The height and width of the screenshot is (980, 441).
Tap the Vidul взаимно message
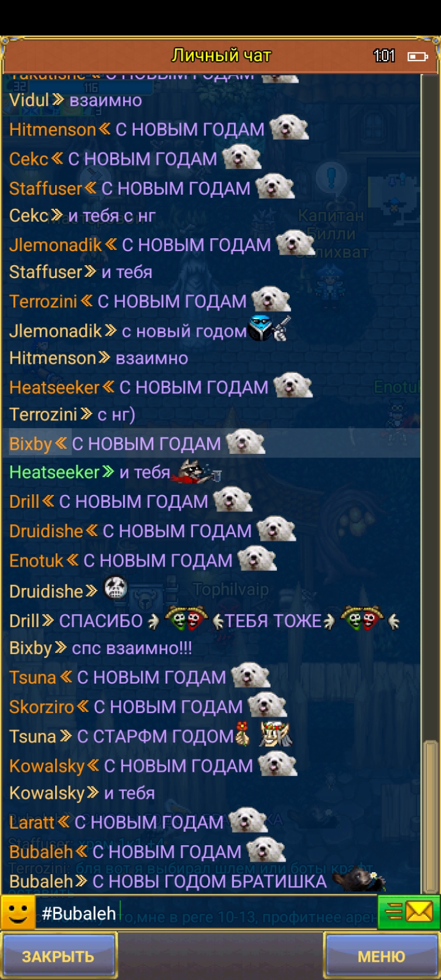75,100
